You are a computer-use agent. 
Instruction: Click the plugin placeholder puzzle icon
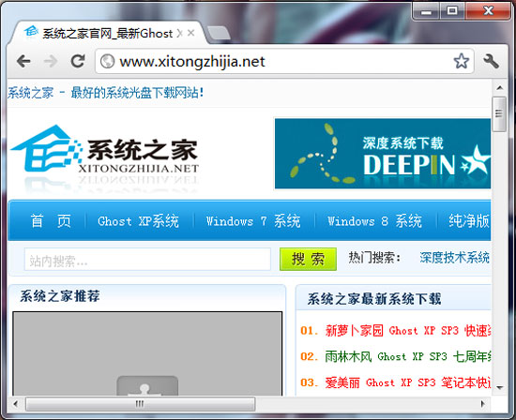tap(147, 386)
